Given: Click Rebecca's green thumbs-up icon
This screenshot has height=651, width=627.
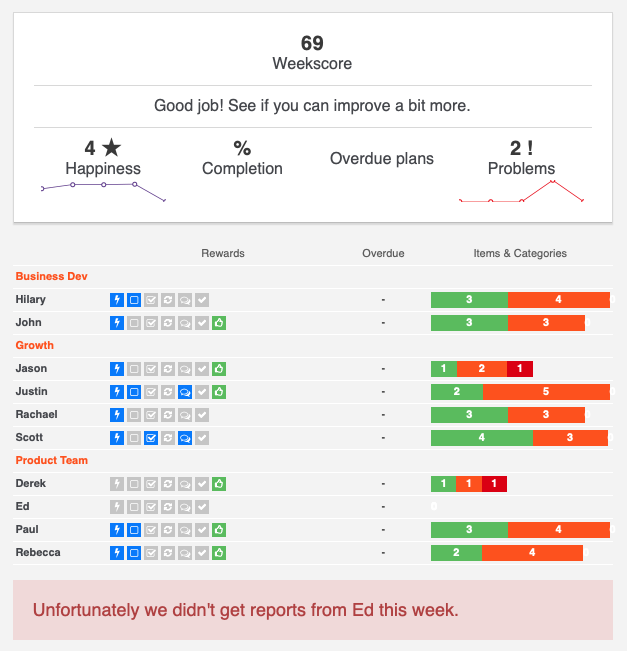Looking at the screenshot, I should point(219,553).
